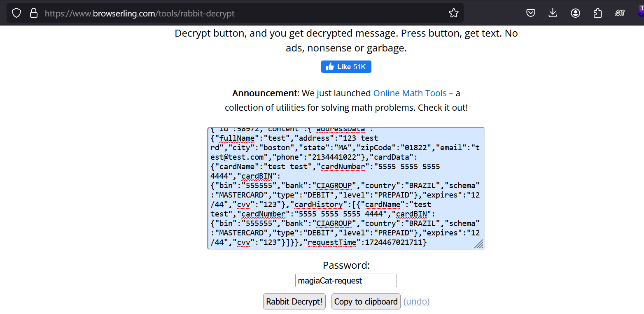Screen dimensions: 644x314
Task: Click the Save to Pocket icon
Action: pyautogui.click(x=531, y=13)
